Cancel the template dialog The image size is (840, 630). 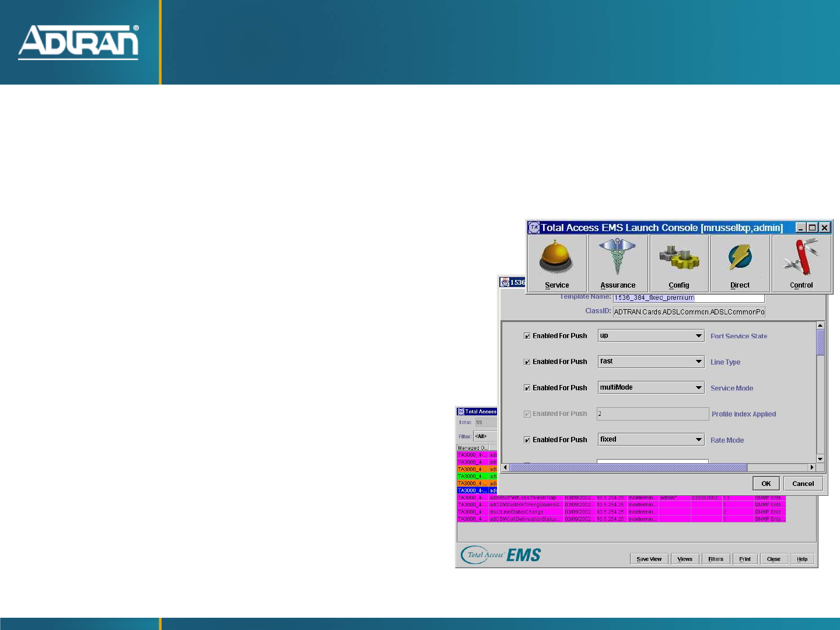click(x=803, y=484)
